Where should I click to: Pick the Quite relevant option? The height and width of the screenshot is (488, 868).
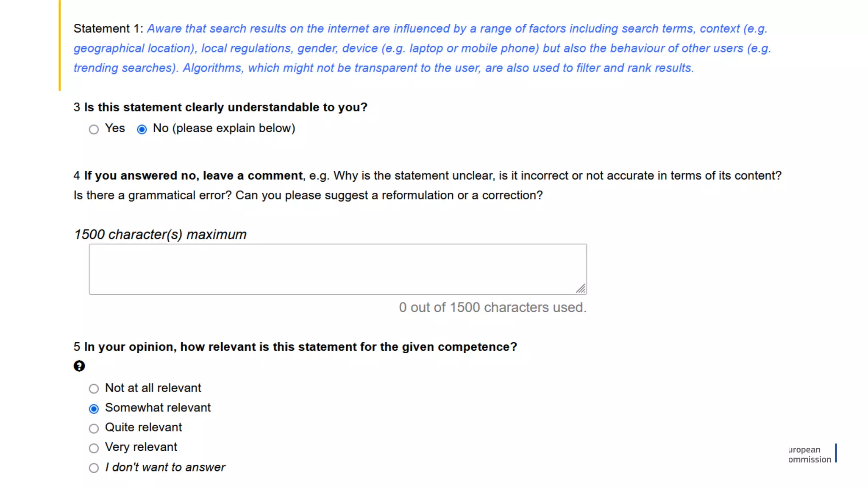pyautogui.click(x=94, y=428)
